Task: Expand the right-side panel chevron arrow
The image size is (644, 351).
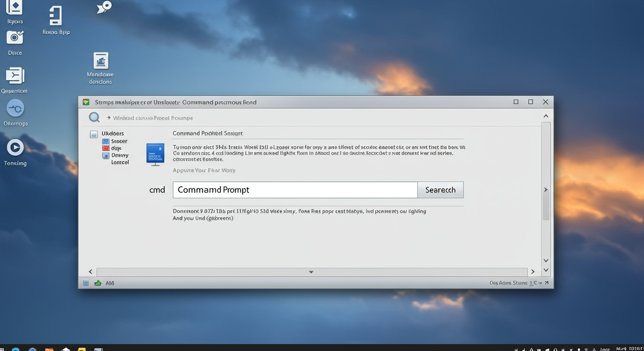Action: (545, 190)
